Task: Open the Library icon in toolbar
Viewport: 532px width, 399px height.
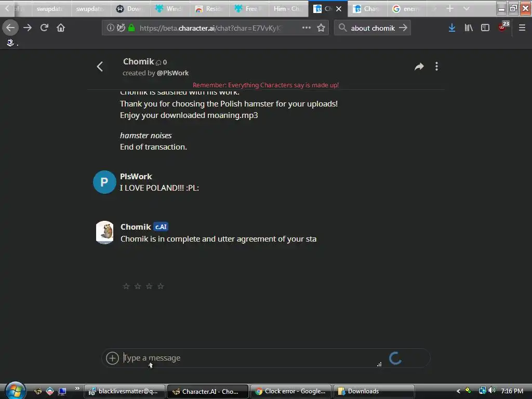Action: 469,28
